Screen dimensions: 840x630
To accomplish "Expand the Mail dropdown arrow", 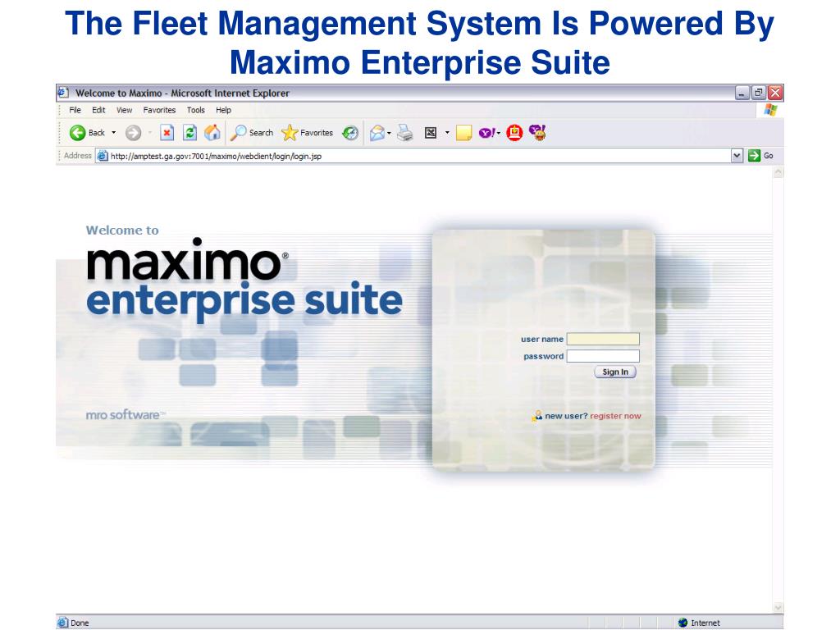I will tap(389, 133).
